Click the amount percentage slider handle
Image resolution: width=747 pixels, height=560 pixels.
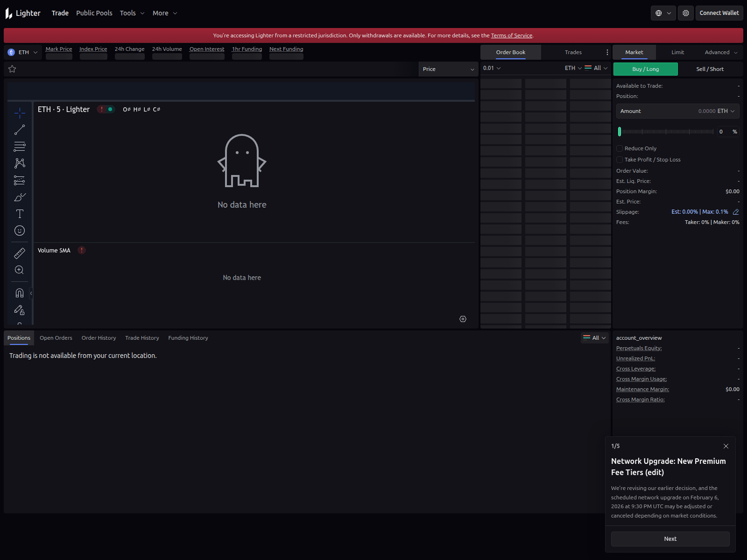620,132
